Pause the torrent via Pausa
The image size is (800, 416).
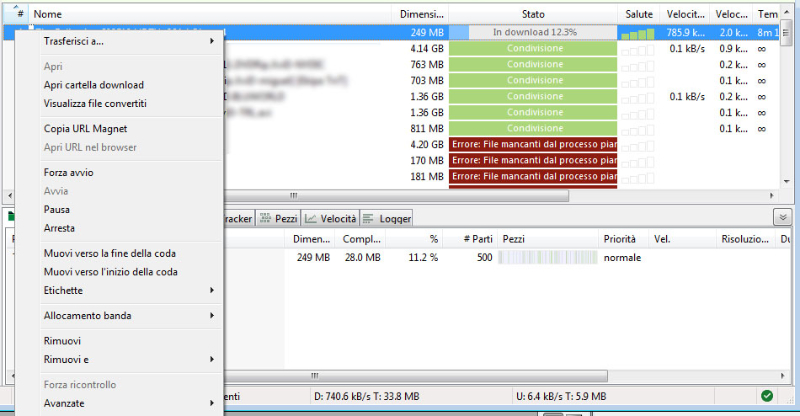tap(58, 209)
